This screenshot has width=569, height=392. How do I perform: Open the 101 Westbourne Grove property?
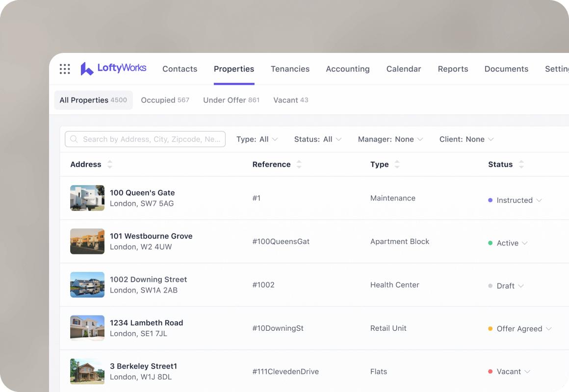pos(151,236)
